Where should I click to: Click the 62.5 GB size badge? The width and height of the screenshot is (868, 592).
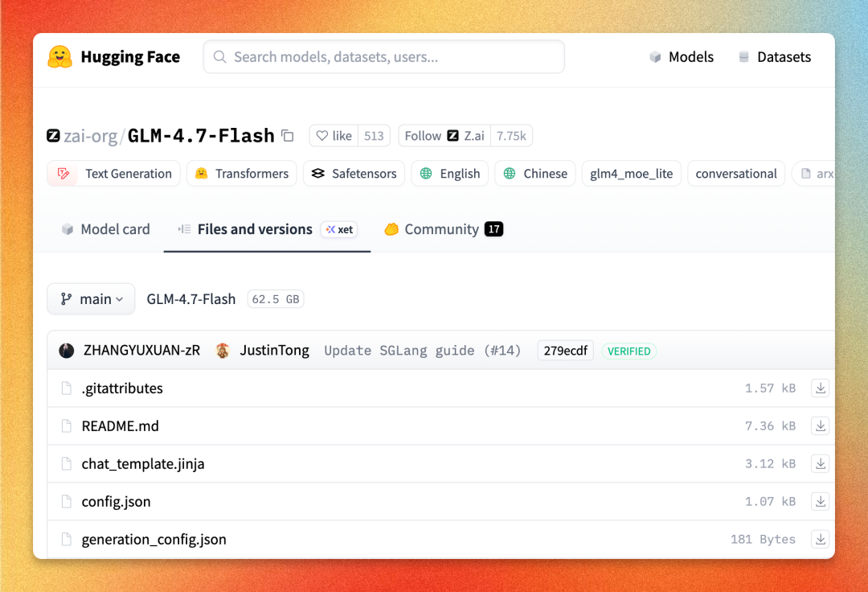(276, 299)
